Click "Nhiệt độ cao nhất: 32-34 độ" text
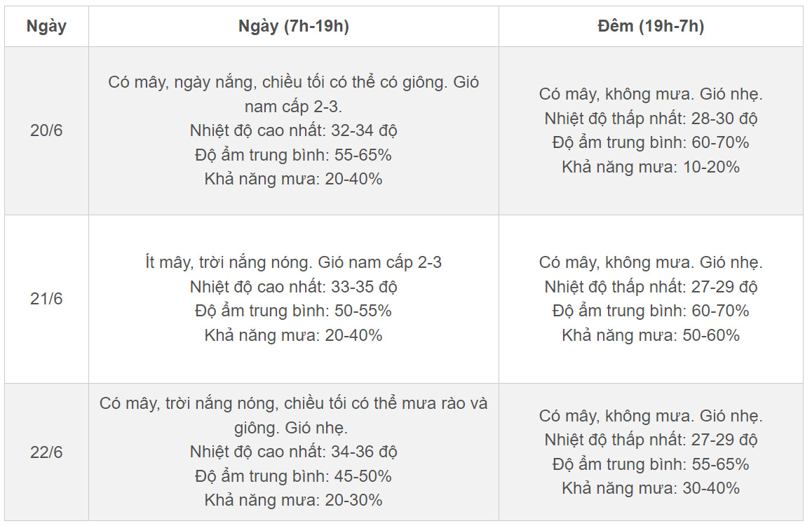Viewport: 812px width, 526px height. click(293, 130)
